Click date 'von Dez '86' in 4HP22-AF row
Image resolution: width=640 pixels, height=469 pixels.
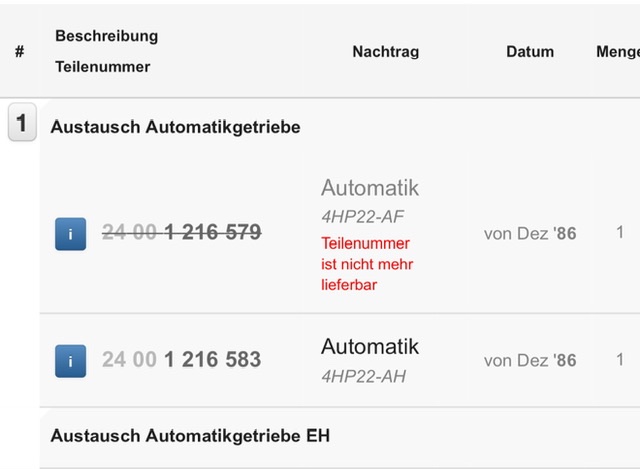[530, 233]
